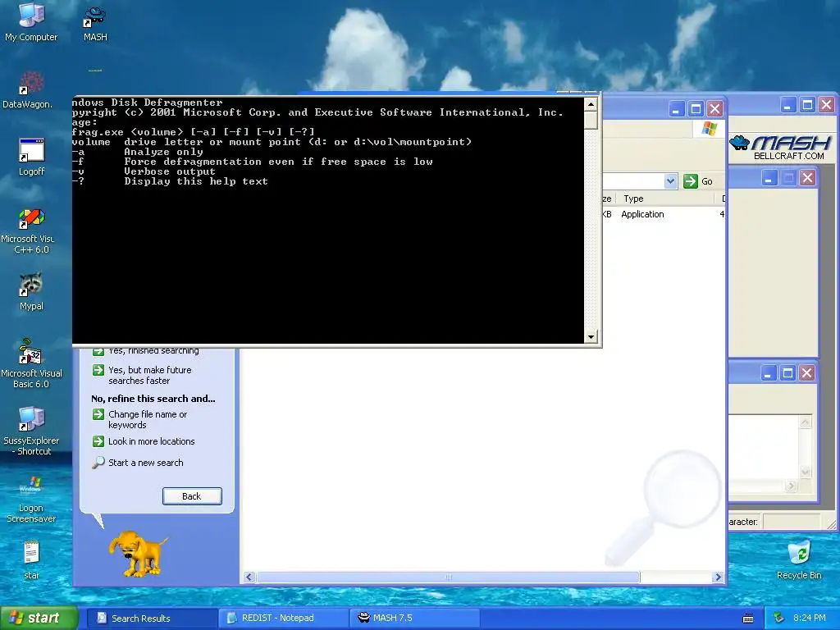Click the keyboard icon in the system tray

coord(748,619)
